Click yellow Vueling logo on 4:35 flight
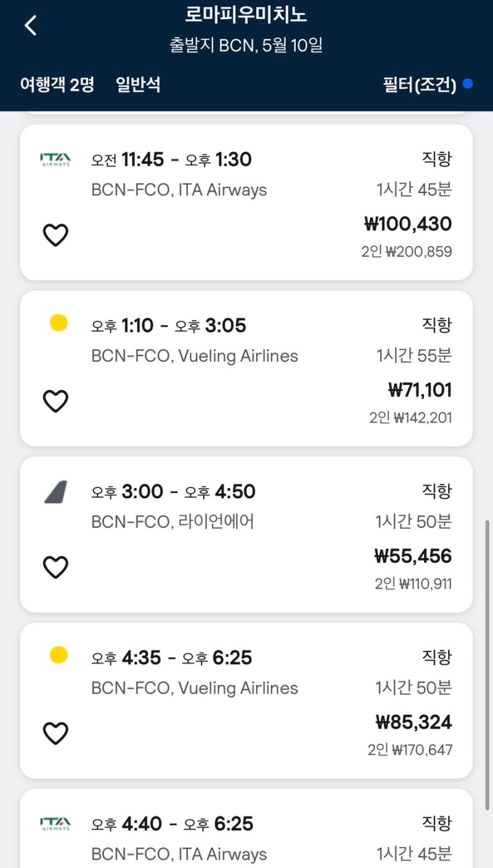Screen dimensions: 493x868 [x=59, y=655]
